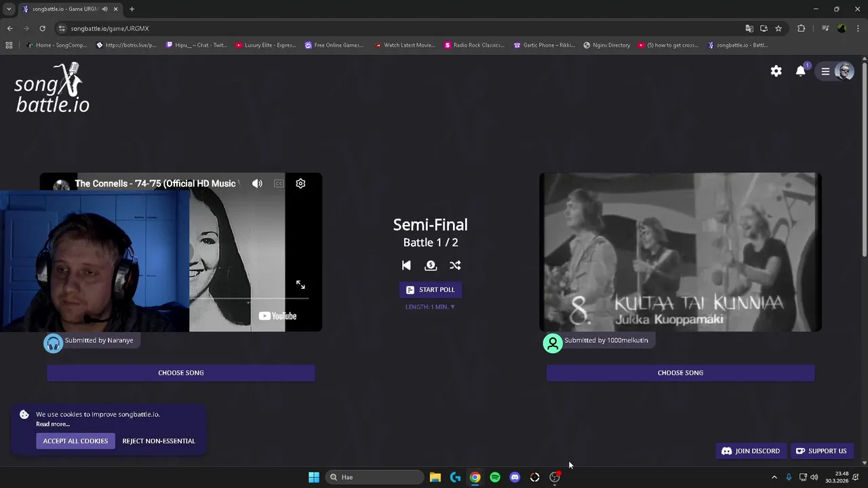
Task: Choose the song submitted by Naranye
Action: 181,373
